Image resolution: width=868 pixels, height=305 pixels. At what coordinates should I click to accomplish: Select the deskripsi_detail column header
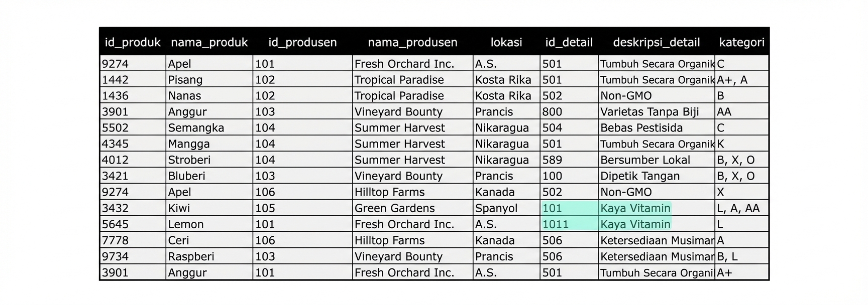[x=656, y=43]
